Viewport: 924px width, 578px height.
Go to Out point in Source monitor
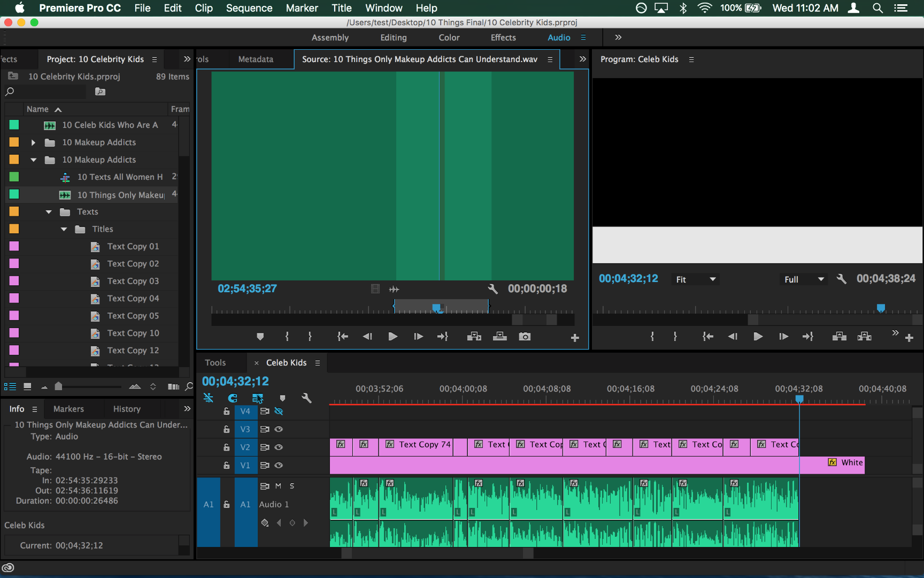click(443, 337)
